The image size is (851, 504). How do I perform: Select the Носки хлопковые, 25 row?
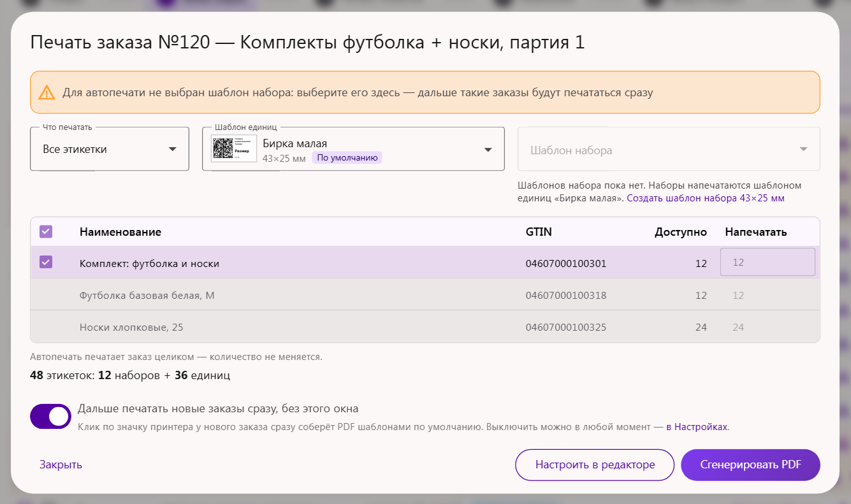(425, 327)
